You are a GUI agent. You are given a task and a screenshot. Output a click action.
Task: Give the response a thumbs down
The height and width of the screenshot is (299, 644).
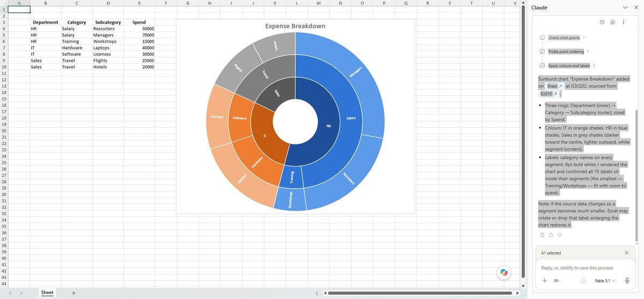(x=559, y=235)
